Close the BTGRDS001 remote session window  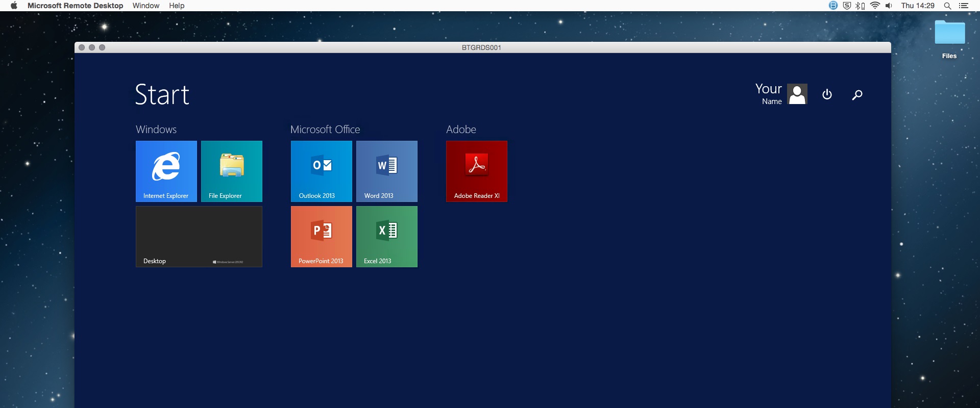pyautogui.click(x=82, y=47)
